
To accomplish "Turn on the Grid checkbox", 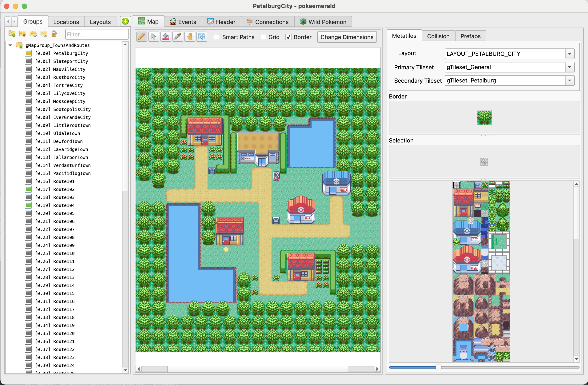I will coord(263,37).
